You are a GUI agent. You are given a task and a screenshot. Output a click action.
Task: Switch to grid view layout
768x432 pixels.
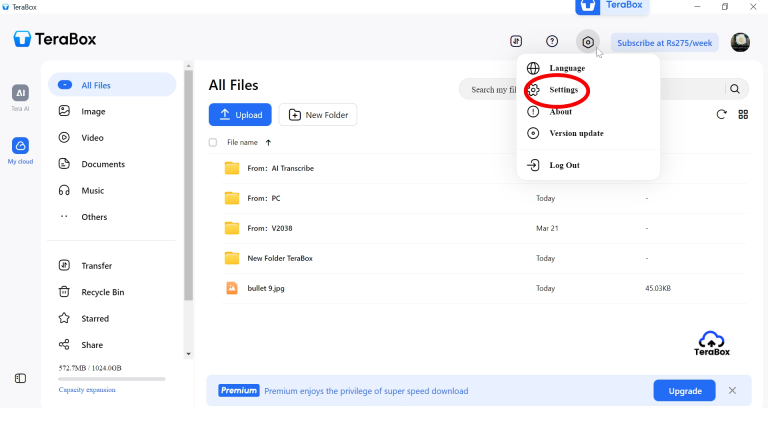[x=743, y=115]
